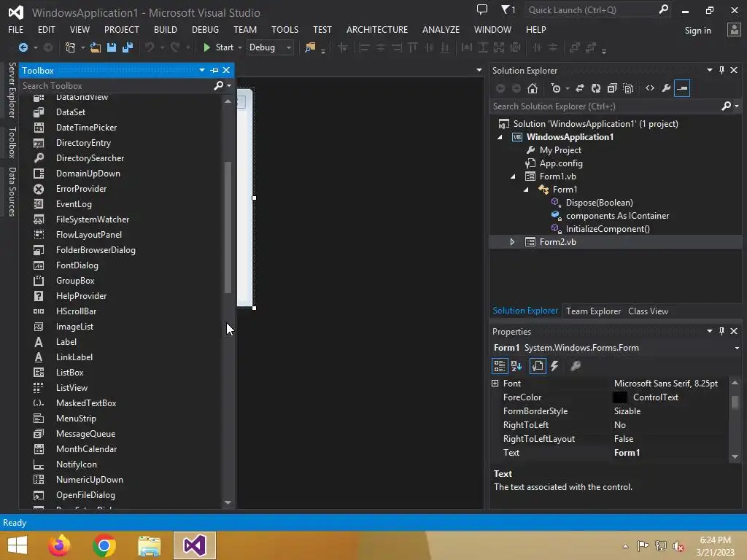This screenshot has height=560, width=747.
Task: Select the MonthCalendar control in Toolbox
Action: [x=86, y=449]
